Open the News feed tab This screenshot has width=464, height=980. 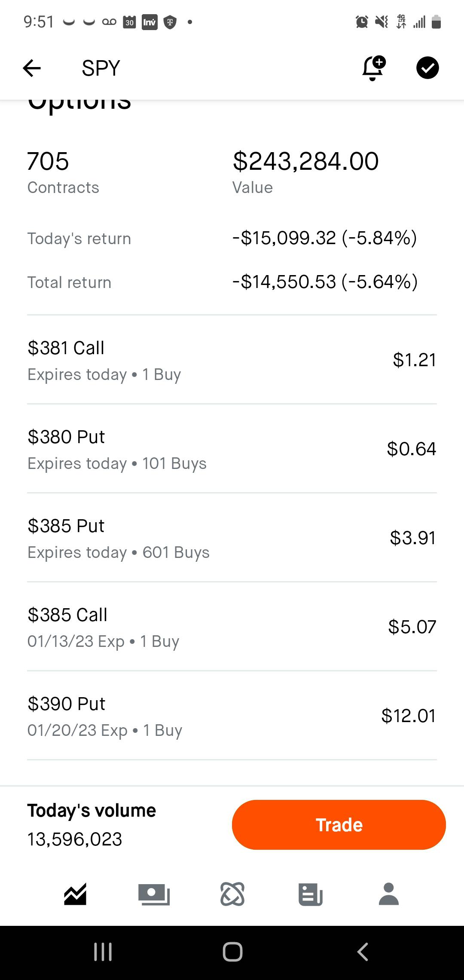(310, 895)
